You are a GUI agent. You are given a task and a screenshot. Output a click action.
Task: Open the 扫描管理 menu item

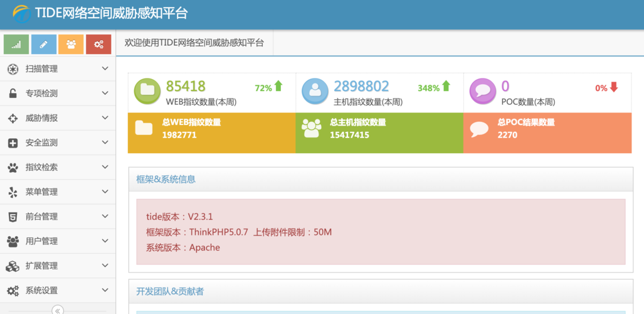pos(58,69)
